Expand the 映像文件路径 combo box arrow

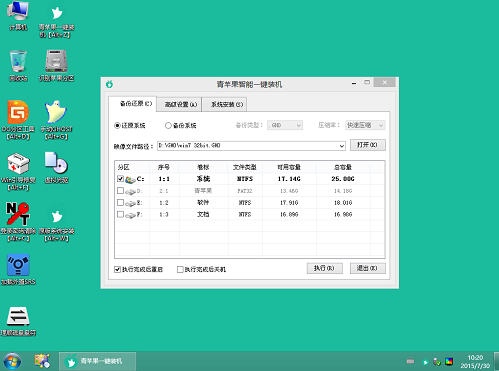click(x=341, y=146)
